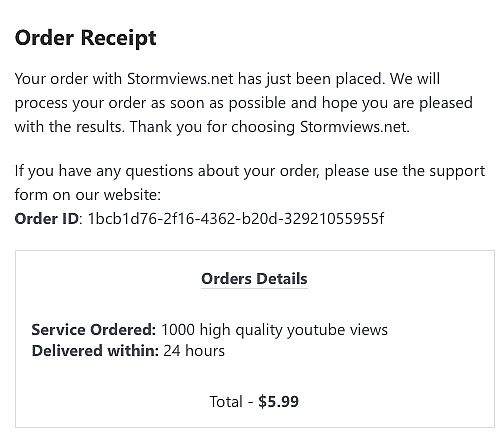Image resolution: width=499 pixels, height=436 pixels.
Task: Click Stormviews.net in the first sentence
Action: coord(180,79)
